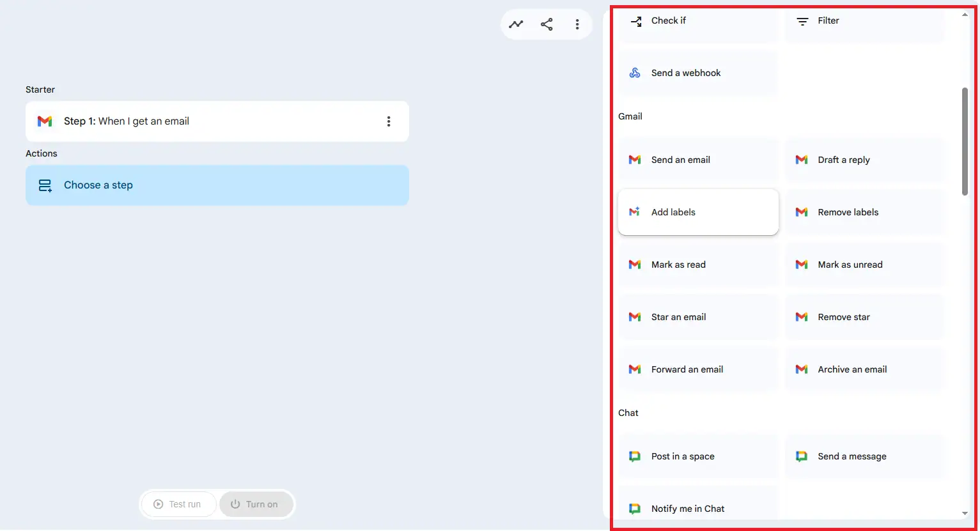Open the Step 1 options menu
The width and height of the screenshot is (980, 531).
[x=389, y=121]
